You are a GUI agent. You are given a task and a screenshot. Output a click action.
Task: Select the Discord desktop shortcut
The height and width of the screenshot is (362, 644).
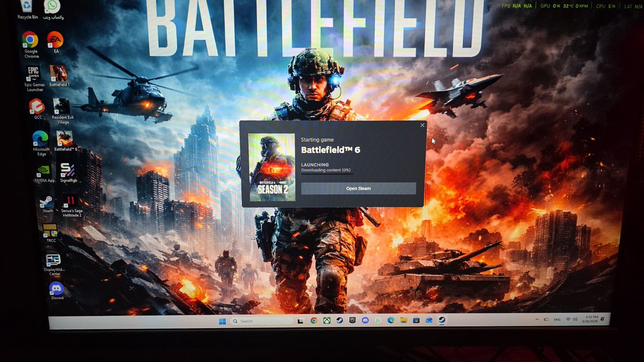coord(57,291)
